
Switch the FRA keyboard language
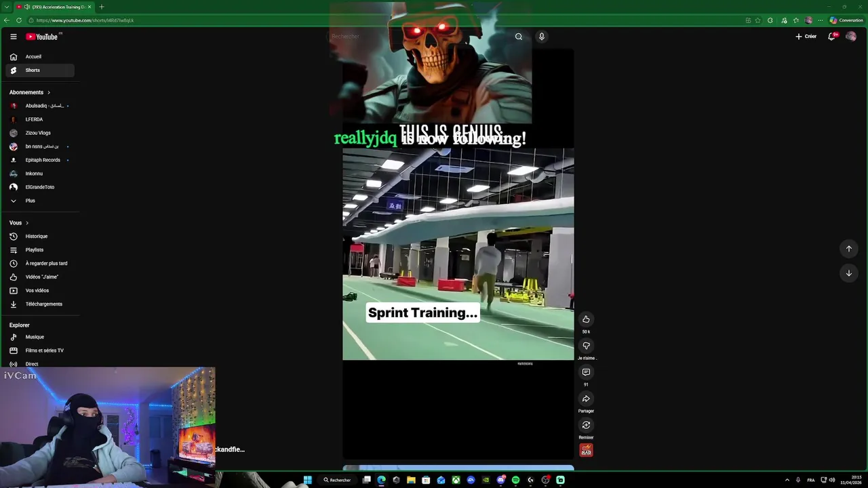[x=811, y=480]
